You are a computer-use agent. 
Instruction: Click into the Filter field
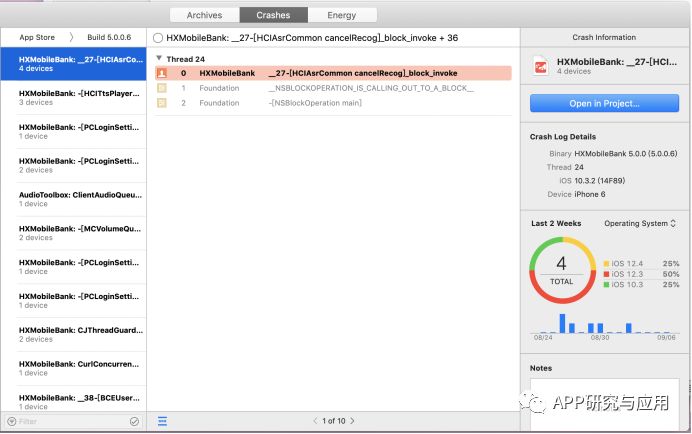[73, 422]
